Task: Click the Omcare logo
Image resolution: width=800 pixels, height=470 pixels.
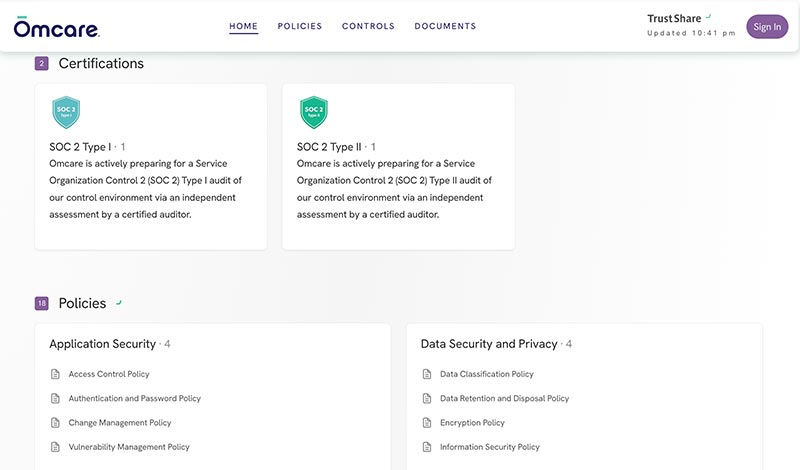Action: coord(57,27)
